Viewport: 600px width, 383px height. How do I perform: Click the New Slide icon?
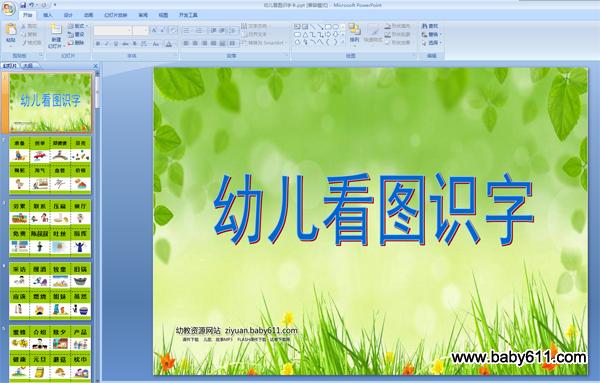pos(56,36)
